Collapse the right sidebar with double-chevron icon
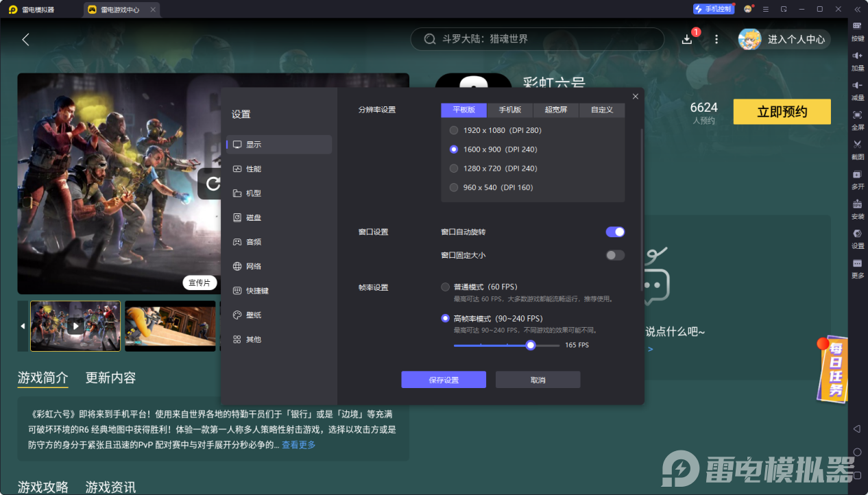 pos(857,9)
